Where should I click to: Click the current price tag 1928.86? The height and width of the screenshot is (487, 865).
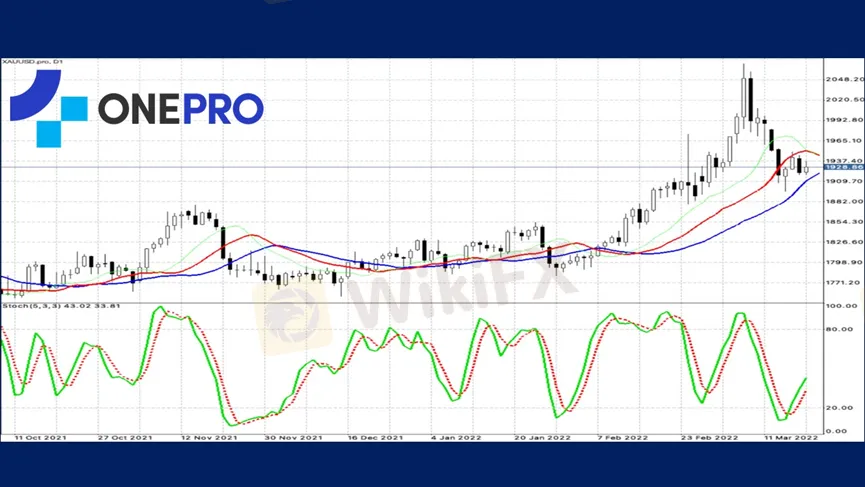(844, 167)
